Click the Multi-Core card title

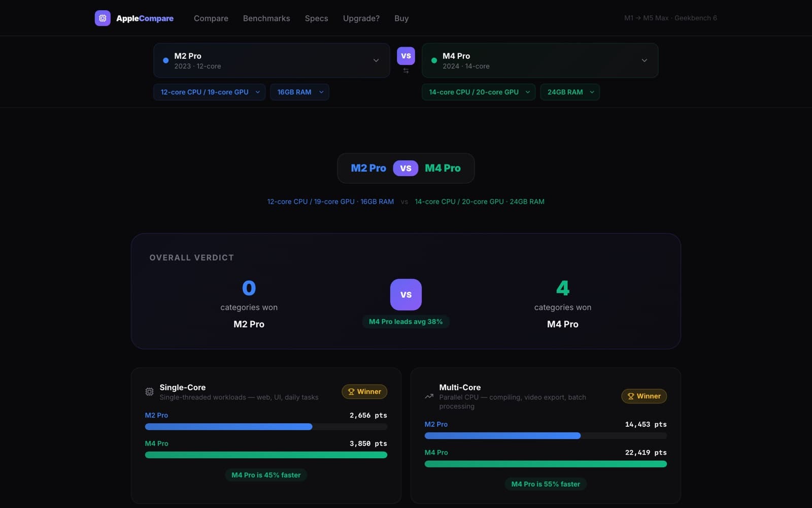[460, 387]
